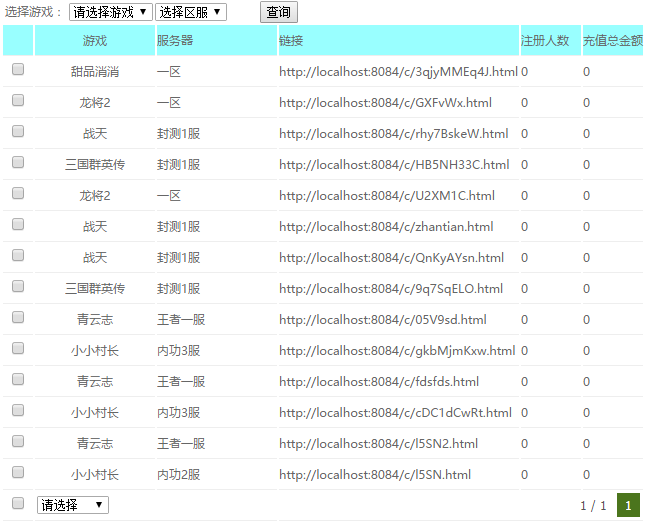Click 小小村长 in the gkbMjmKxw row

[x=95, y=351]
